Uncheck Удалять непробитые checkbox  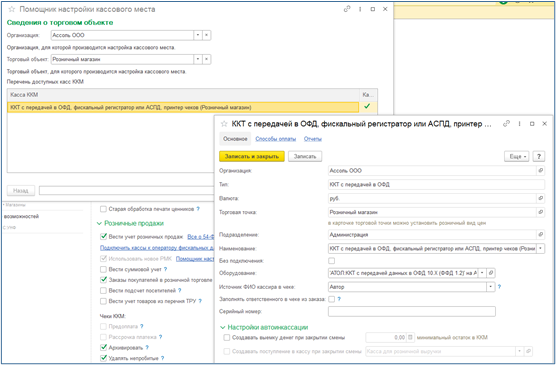click(103, 358)
